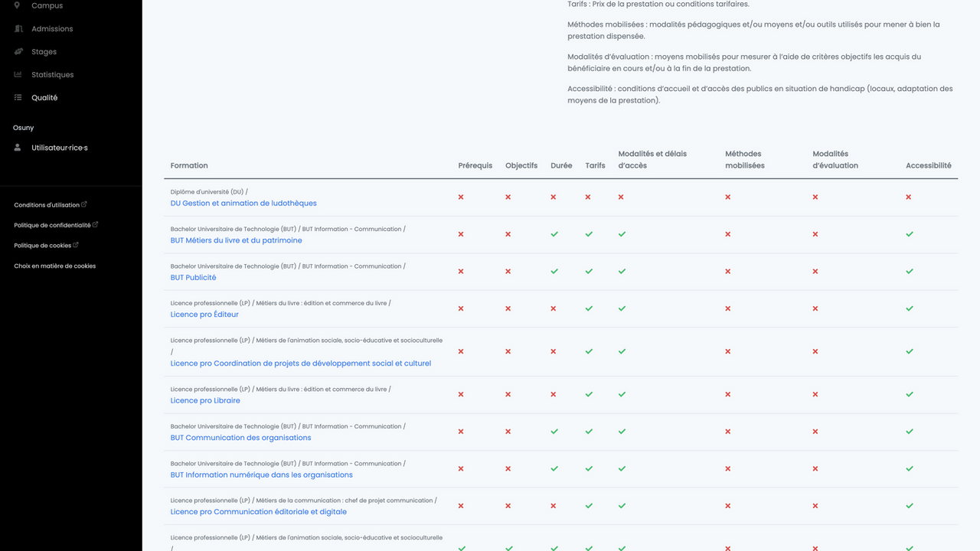Click Choix en matière de cookies
The width and height of the screenshot is (980, 551).
click(54, 266)
